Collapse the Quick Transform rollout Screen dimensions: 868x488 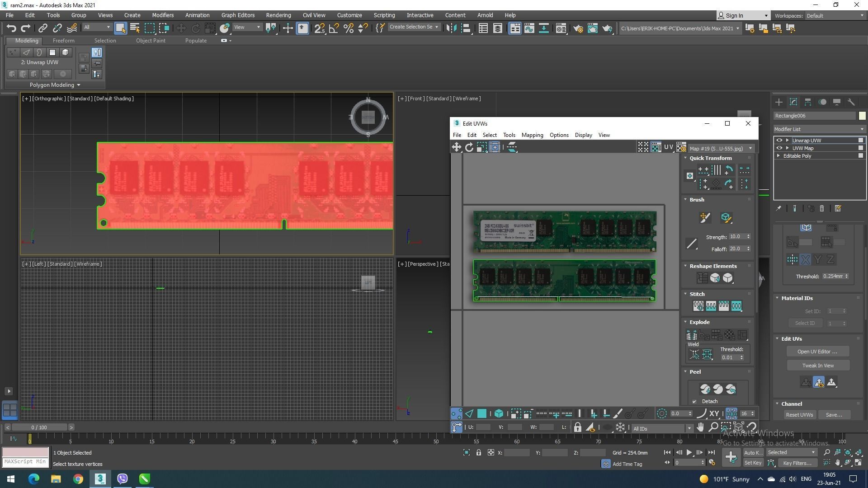(685, 158)
